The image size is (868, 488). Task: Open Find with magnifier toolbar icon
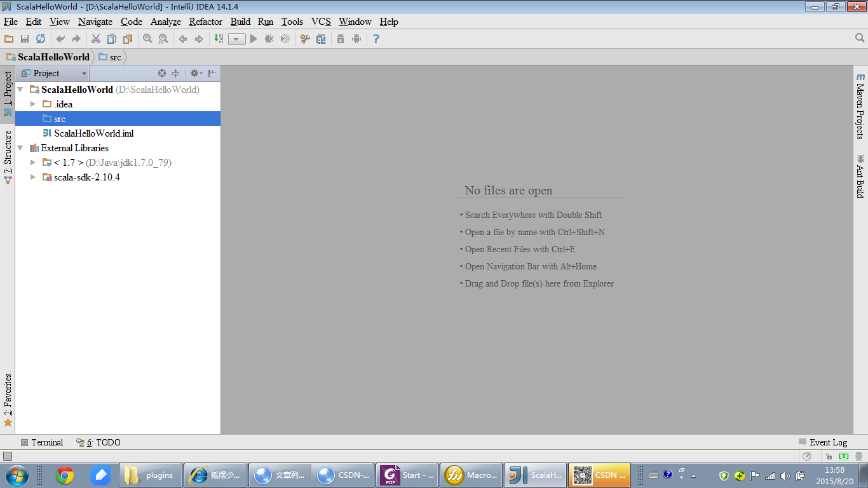click(x=147, y=39)
